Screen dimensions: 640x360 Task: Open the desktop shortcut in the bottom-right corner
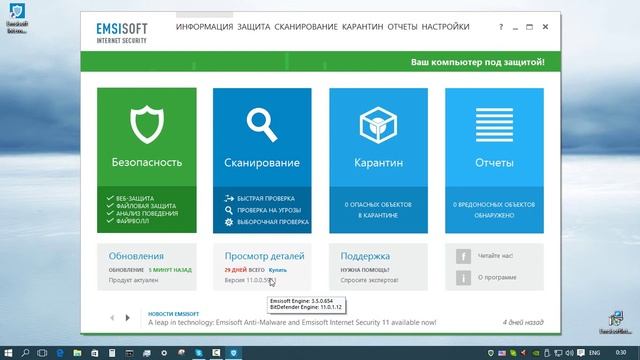(616, 322)
